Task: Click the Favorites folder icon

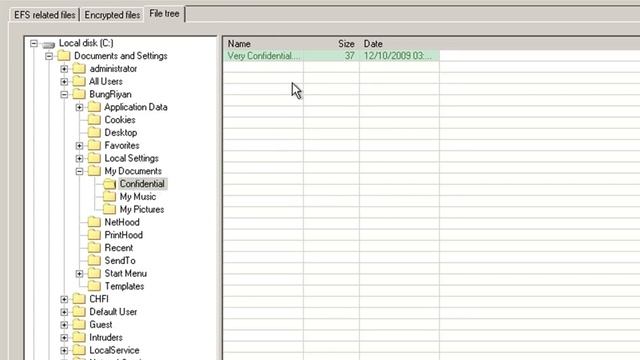Action: [x=94, y=145]
